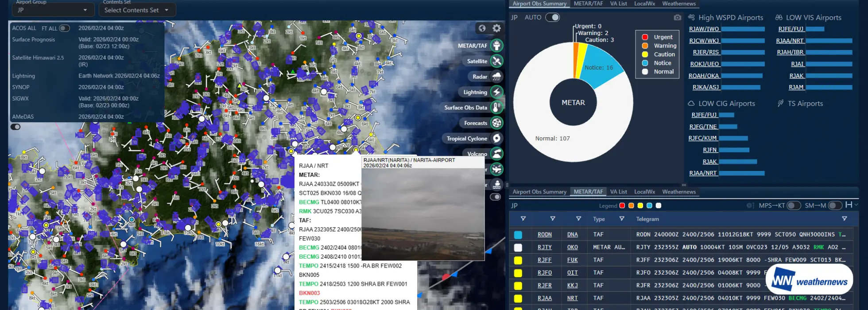The image size is (868, 310).
Task: Toggle the Volcano layer icon
Action: [x=497, y=154]
